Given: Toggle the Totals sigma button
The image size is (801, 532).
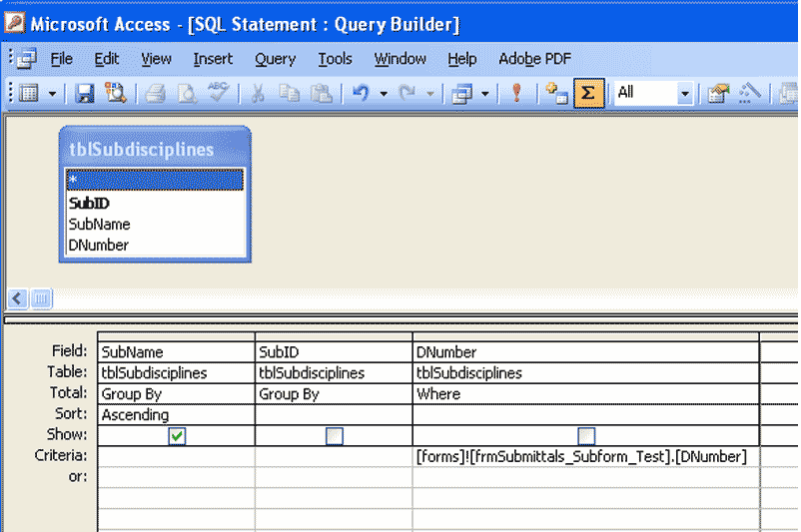Looking at the screenshot, I should 589,93.
